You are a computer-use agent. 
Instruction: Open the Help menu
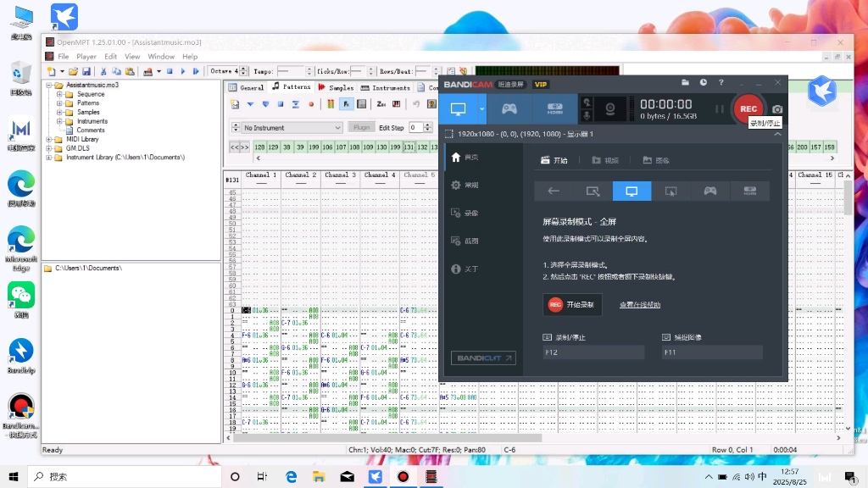[190, 57]
